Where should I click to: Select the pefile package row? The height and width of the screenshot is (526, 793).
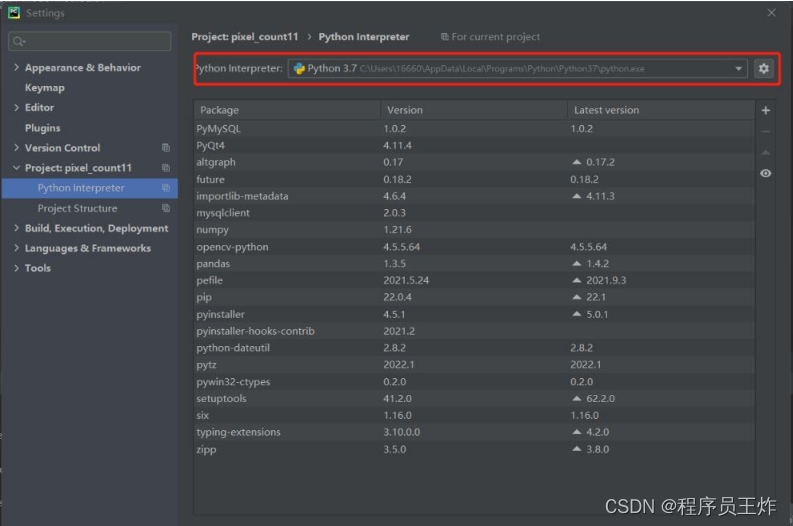(x=474, y=280)
